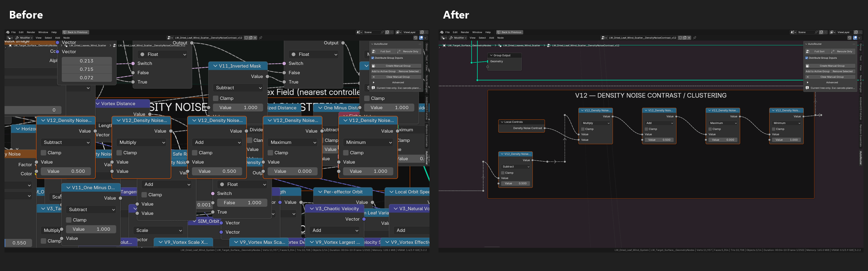868x271 pixels.
Task: Open the Multiply operation dropdown in the Before window
Action: (142, 142)
